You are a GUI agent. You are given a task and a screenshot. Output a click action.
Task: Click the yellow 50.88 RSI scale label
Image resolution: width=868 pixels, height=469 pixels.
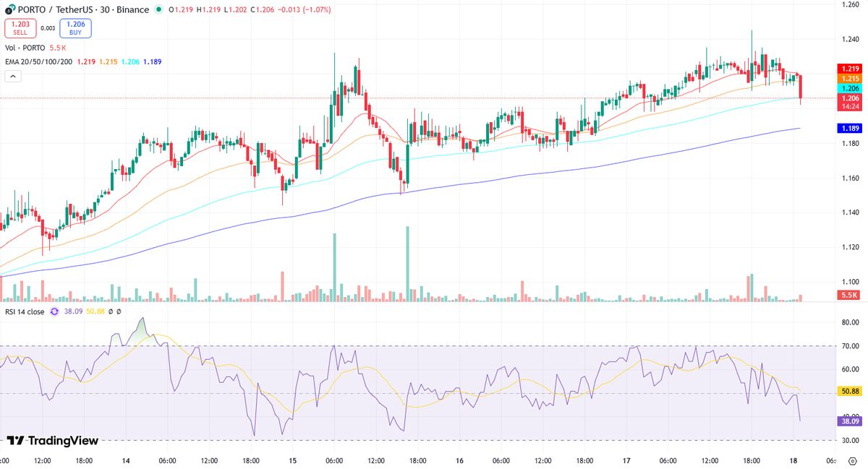(848, 391)
